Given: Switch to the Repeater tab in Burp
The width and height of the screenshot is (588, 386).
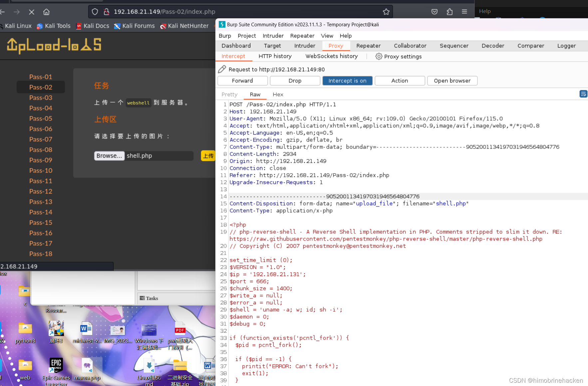Looking at the screenshot, I should 368,46.
